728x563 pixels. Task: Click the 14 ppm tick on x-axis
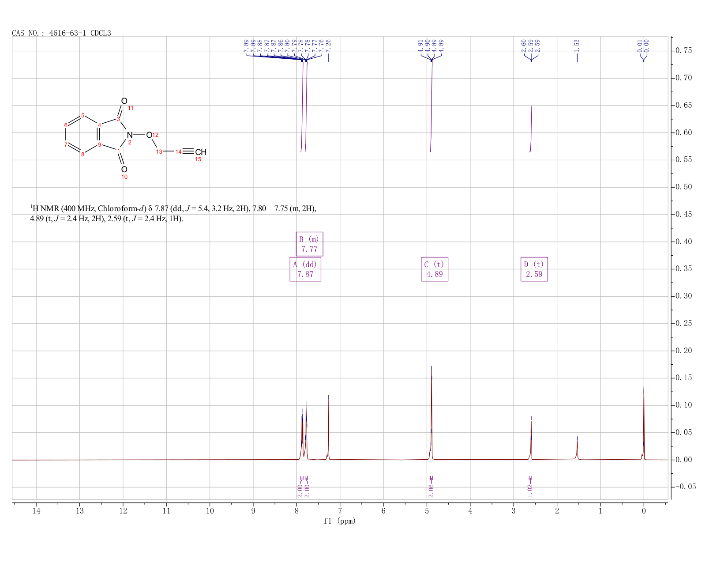tap(36, 511)
